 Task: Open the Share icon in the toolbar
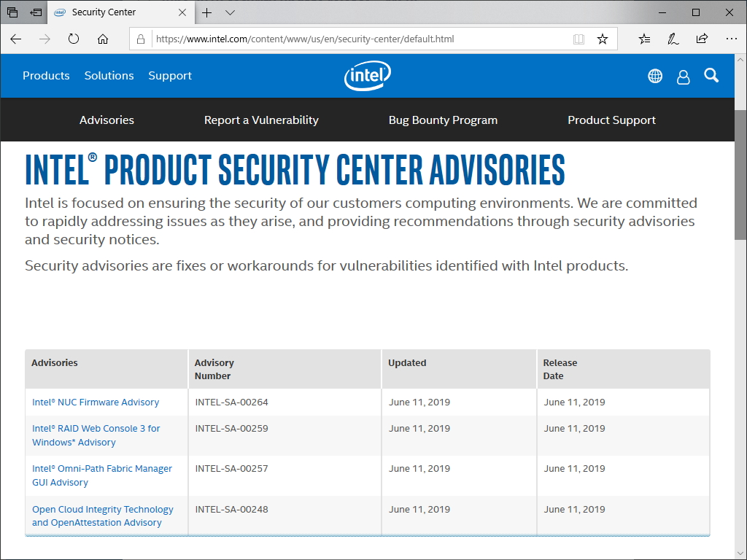click(x=702, y=39)
